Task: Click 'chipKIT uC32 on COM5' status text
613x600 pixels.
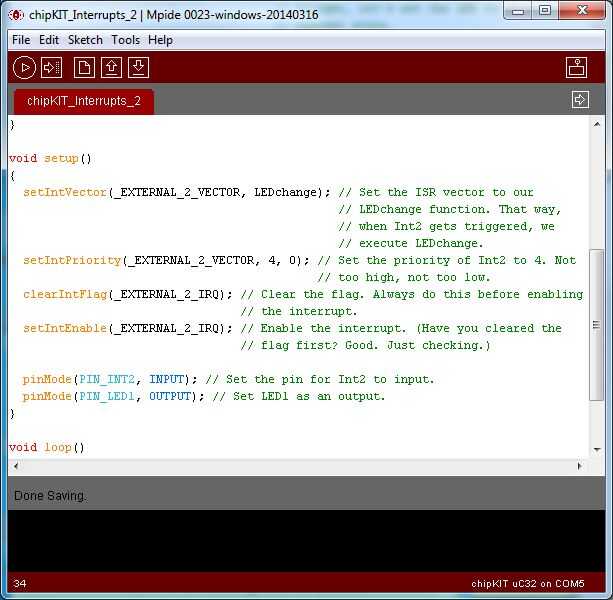Action: click(x=527, y=584)
